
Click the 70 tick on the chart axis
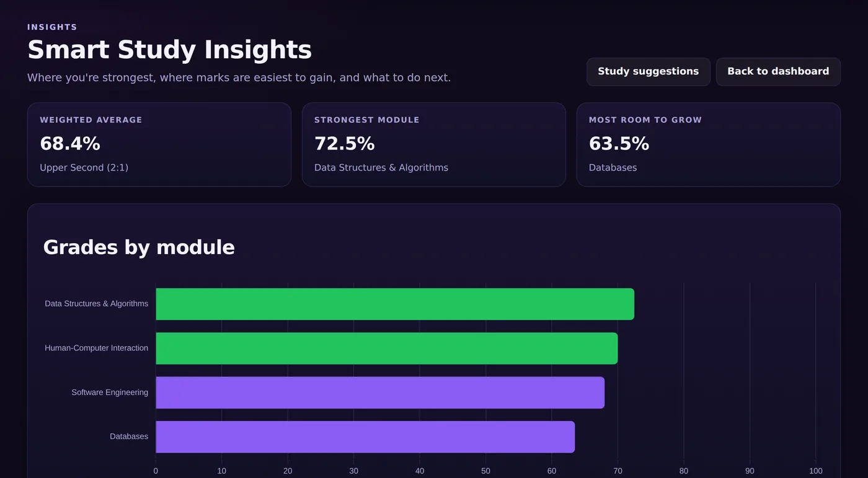pyautogui.click(x=618, y=471)
